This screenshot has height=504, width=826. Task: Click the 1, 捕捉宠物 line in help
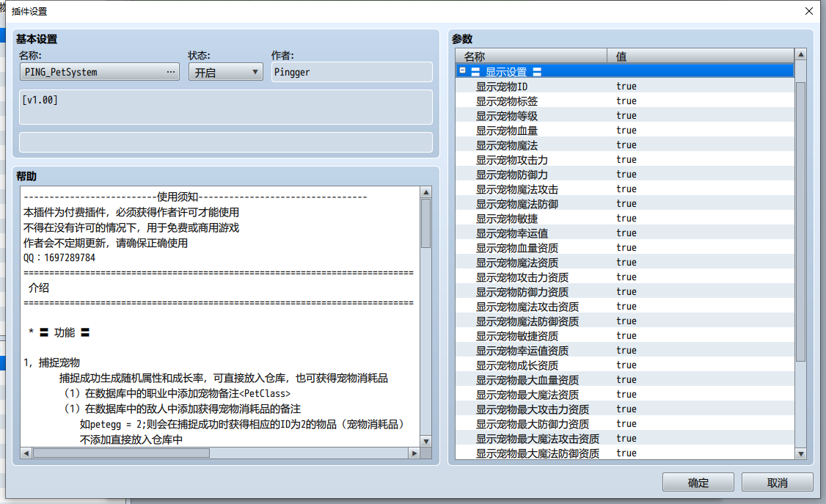[51, 363]
